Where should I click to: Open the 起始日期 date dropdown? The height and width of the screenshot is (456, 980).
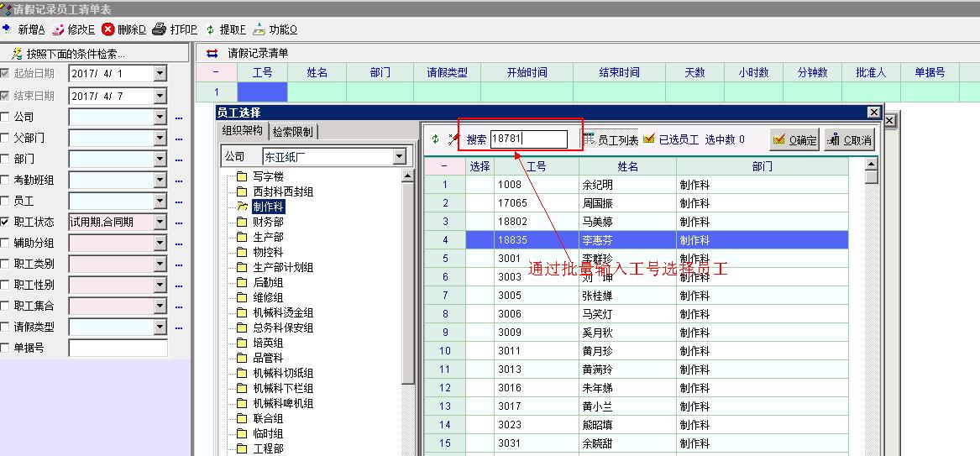click(160, 75)
